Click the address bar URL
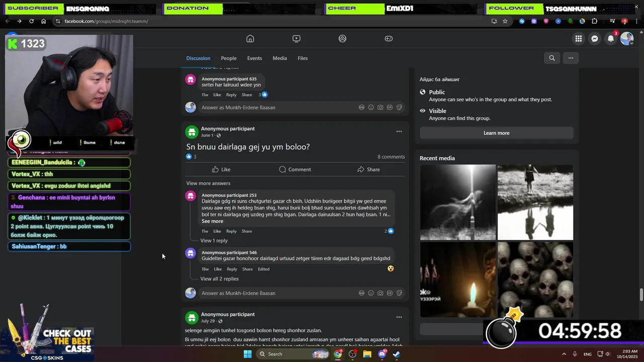This screenshot has width=644, height=362. 106,21
